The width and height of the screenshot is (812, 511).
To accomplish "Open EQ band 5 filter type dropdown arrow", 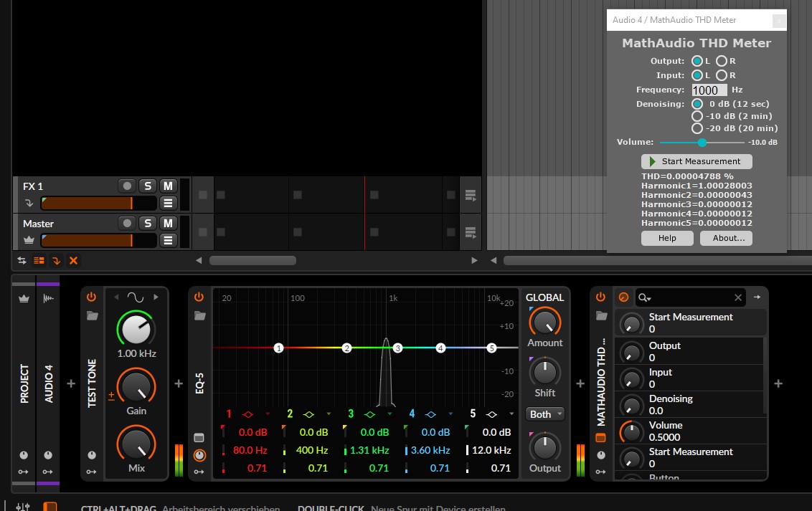I will pos(511,414).
